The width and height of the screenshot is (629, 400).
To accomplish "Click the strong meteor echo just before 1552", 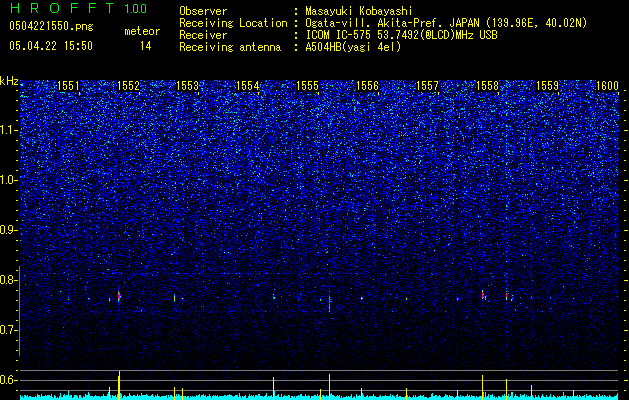I will tap(119, 296).
